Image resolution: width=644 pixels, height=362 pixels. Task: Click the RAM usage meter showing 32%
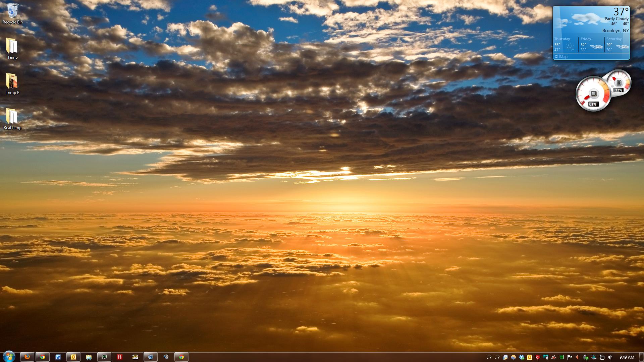[x=619, y=82]
